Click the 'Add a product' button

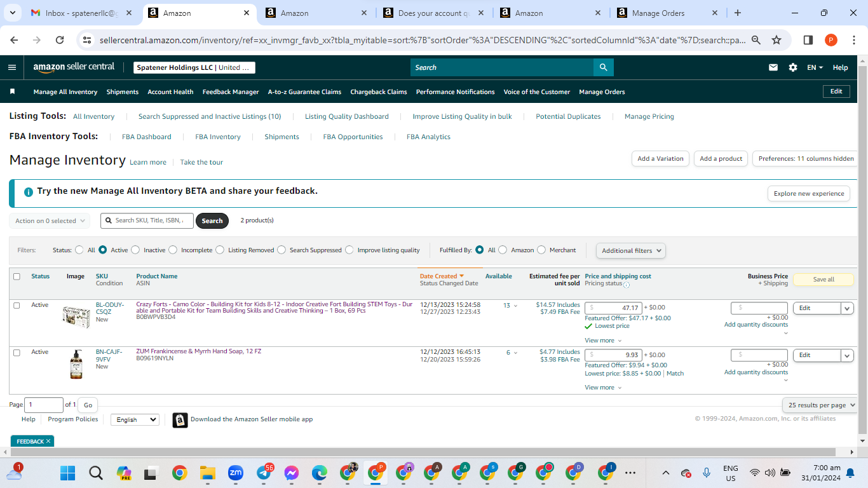[x=721, y=159]
